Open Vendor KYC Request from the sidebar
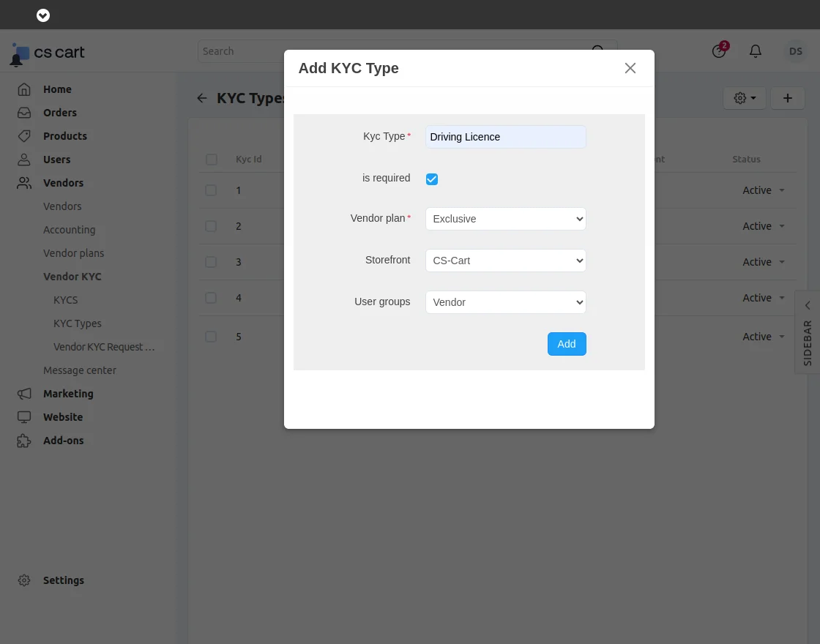The height and width of the screenshot is (644, 820). point(103,346)
